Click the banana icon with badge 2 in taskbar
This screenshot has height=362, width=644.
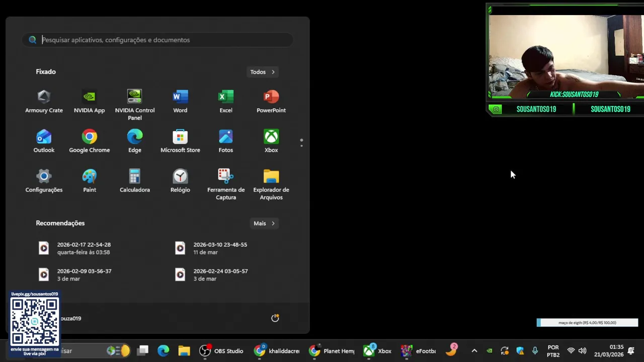pyautogui.click(x=451, y=350)
